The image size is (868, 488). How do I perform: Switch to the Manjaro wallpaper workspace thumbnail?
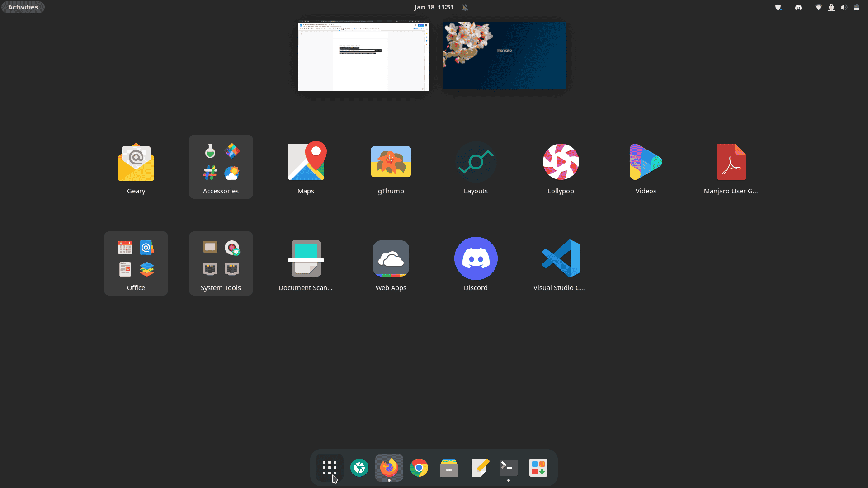(505, 55)
